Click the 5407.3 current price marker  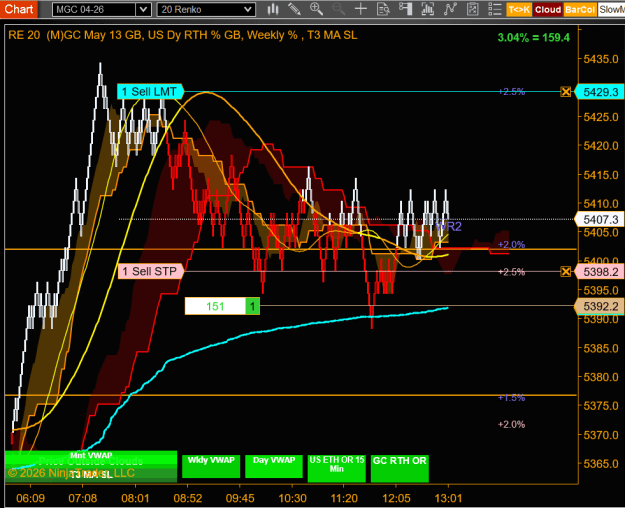click(599, 219)
